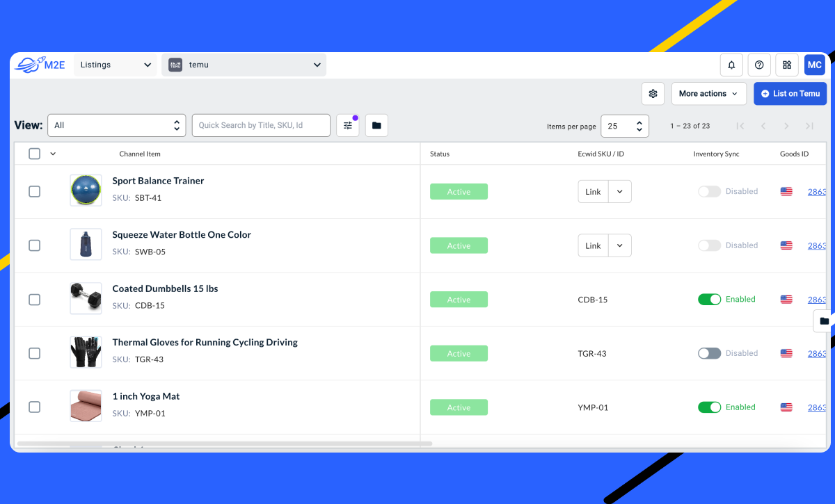Click the List on Temu button

coord(790,94)
